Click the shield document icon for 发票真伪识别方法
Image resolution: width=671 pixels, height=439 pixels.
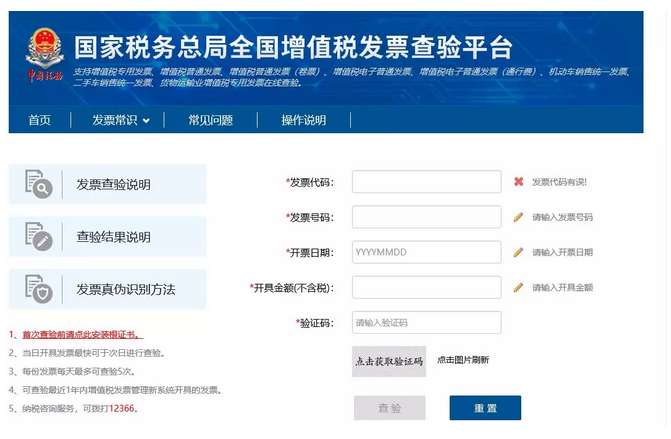click(x=39, y=289)
